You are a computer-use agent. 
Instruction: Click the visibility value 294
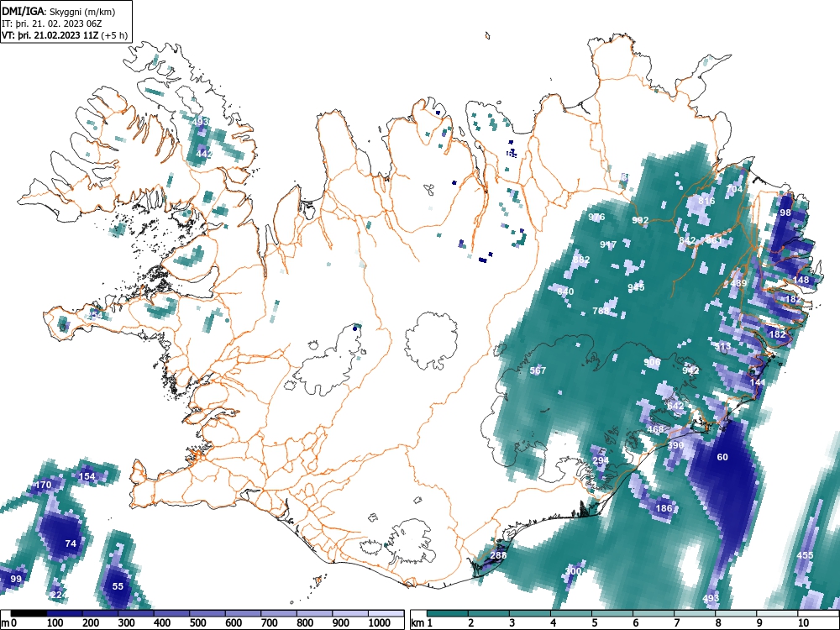pos(601,460)
